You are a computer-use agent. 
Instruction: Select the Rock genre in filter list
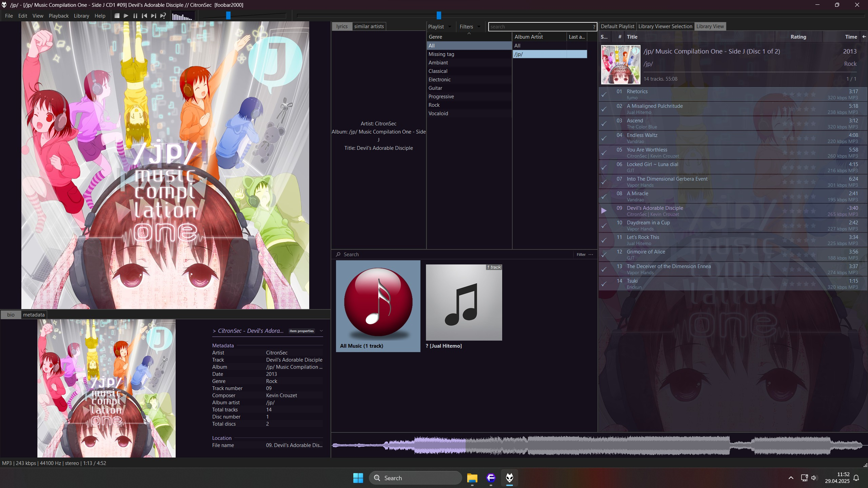469,105
